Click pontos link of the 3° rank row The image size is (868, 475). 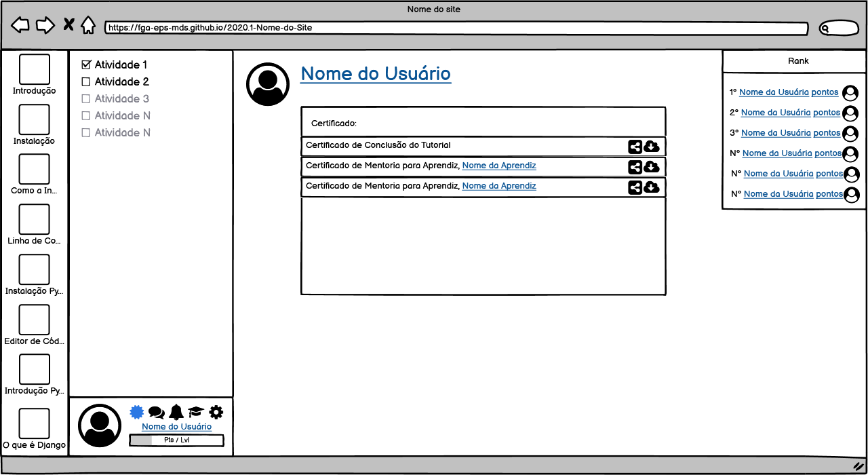(x=827, y=133)
